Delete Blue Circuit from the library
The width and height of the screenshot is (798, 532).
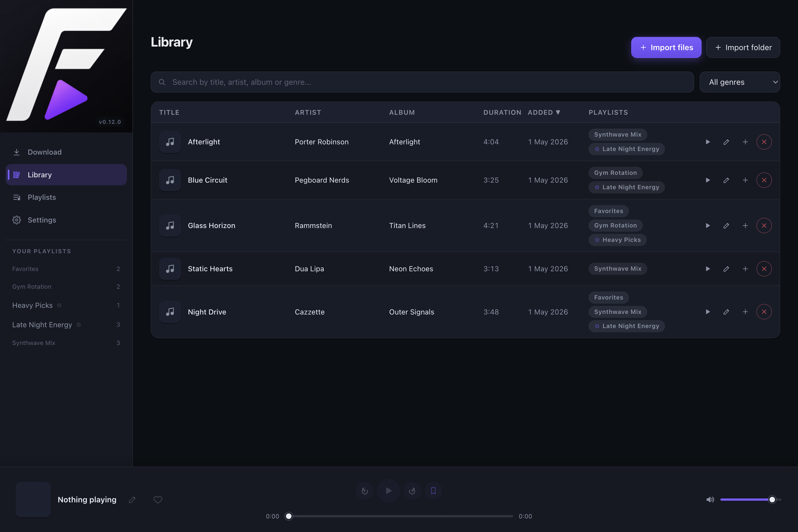pyautogui.click(x=764, y=180)
